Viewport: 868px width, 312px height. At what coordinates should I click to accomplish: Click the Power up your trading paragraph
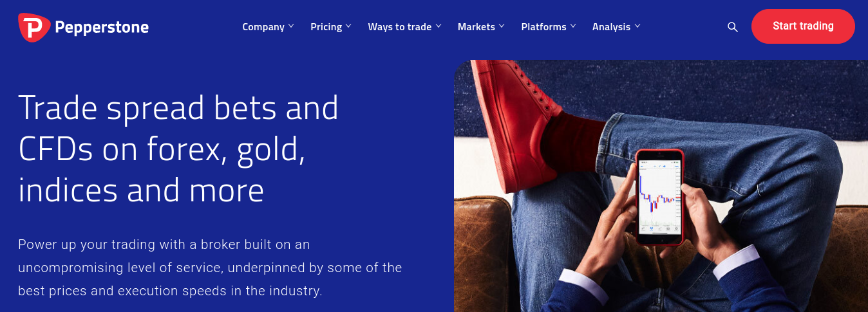coord(210,268)
